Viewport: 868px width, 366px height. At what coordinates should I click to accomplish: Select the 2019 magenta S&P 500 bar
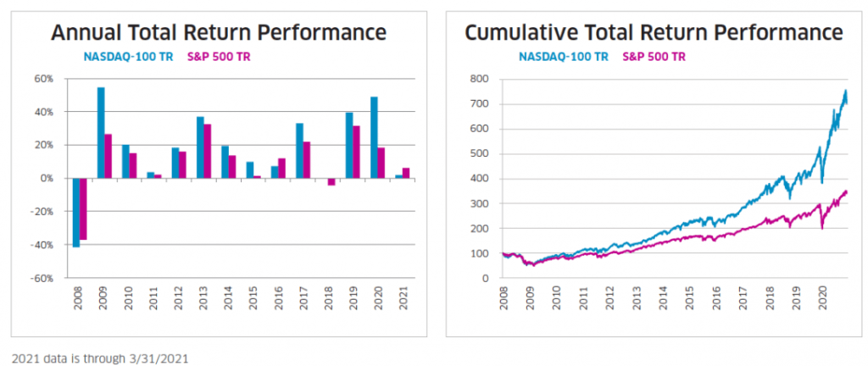point(357,152)
